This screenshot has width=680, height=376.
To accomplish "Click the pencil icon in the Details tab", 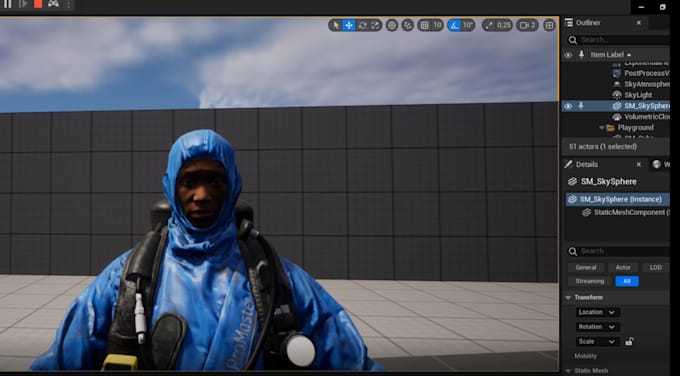I will pos(569,164).
